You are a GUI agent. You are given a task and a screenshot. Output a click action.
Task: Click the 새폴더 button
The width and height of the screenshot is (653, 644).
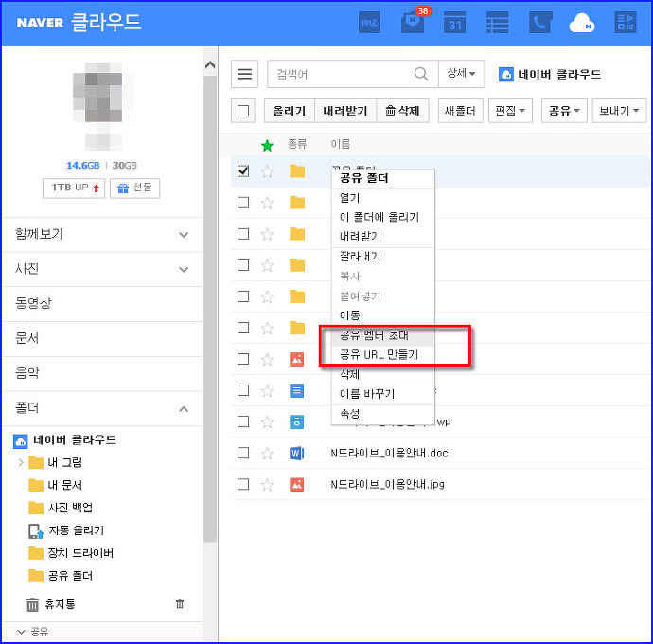click(460, 111)
